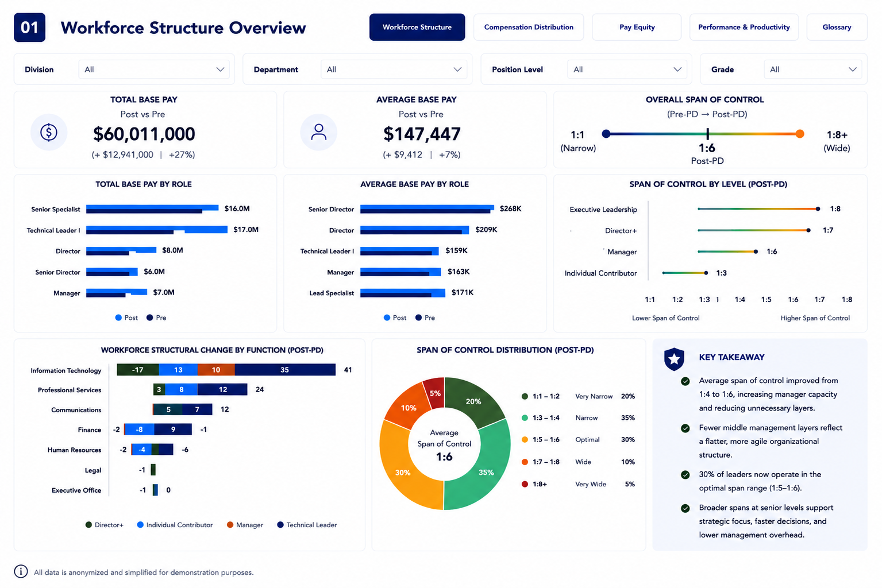Viewport: 882px width, 588px height.
Task: Click Finance segment labeled 9
Action: (x=174, y=429)
